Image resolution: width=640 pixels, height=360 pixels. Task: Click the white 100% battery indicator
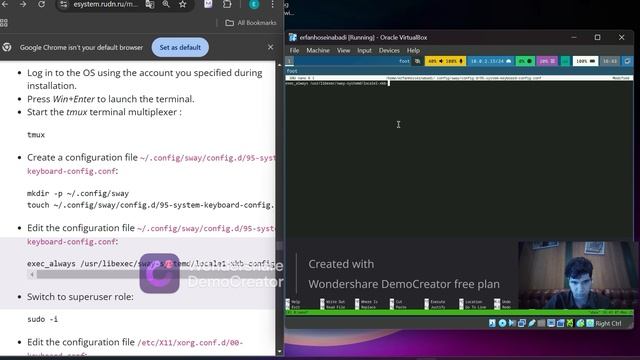(585, 61)
